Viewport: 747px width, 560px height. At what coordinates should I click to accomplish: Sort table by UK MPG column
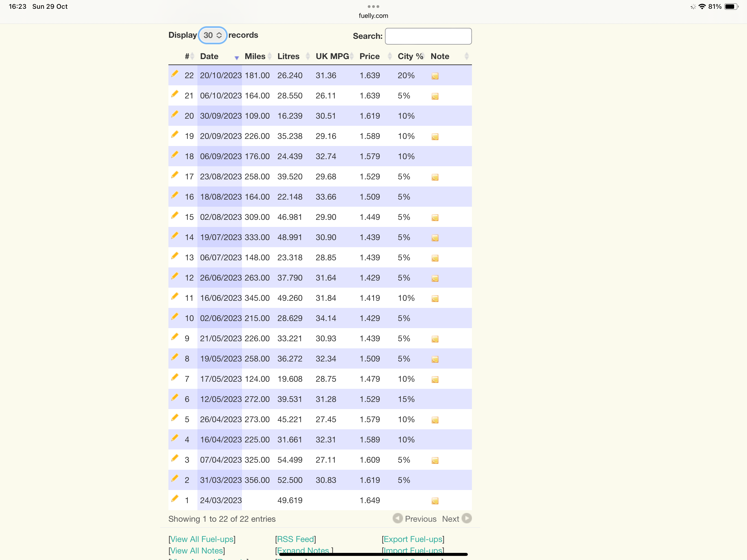[x=334, y=56]
